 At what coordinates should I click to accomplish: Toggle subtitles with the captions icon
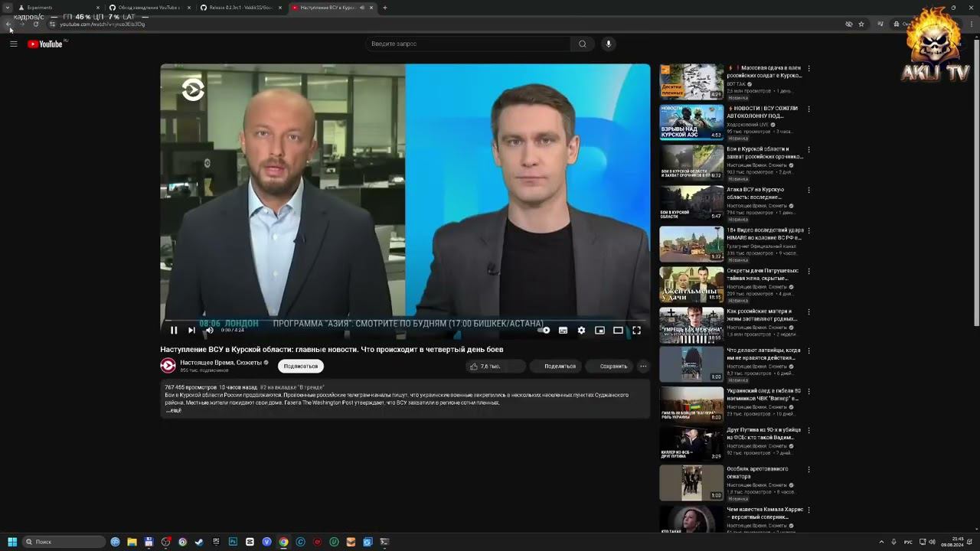point(563,331)
